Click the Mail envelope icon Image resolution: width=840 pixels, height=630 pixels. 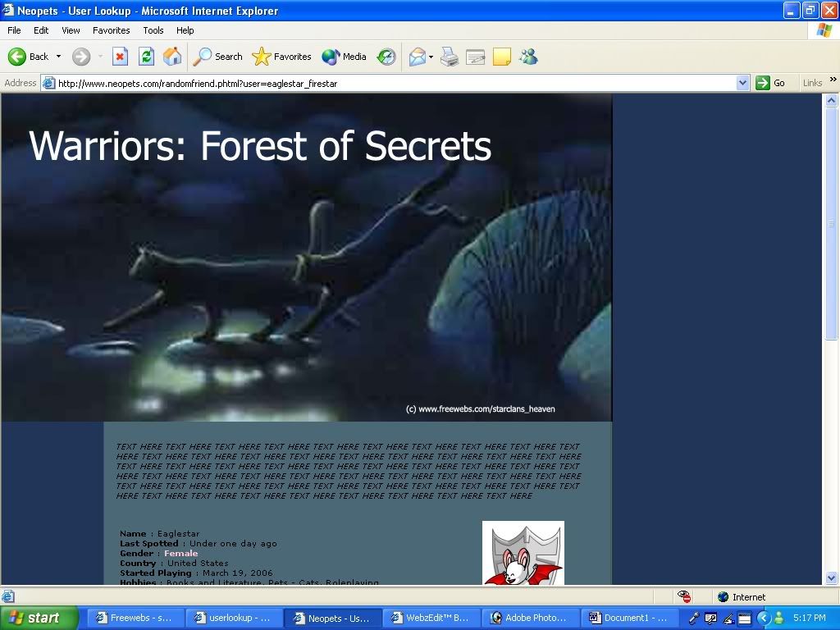(x=418, y=57)
